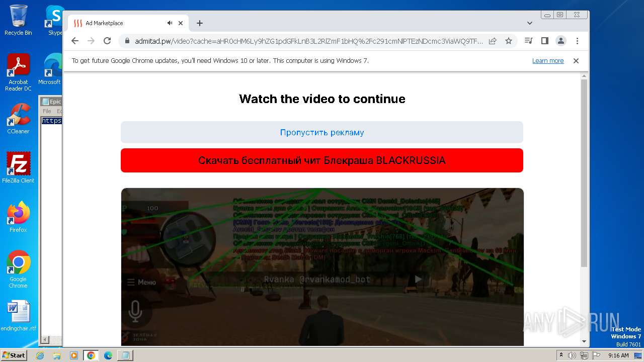Screen dimensions: 644x362
Task: Click the page vertical scrollbar thumb
Action: (x=584, y=173)
